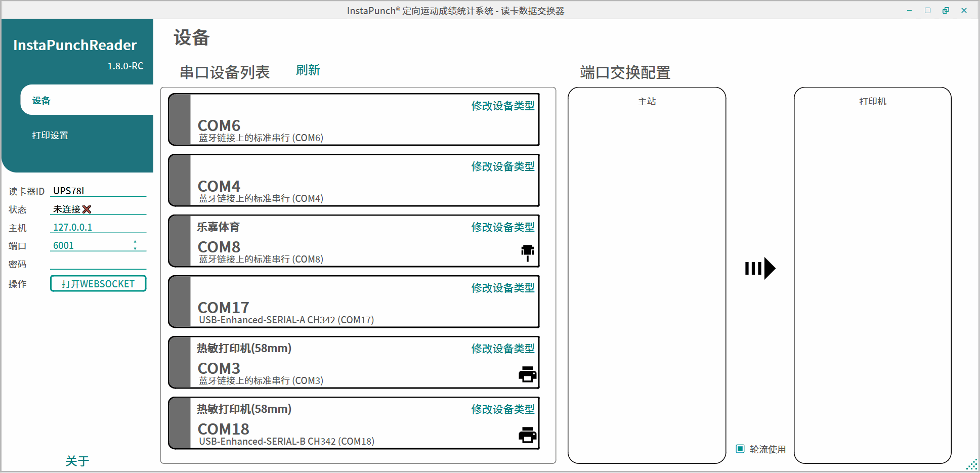Screen dimensions: 980x473
Task: Open the 关于 about link
Action: click(x=77, y=461)
